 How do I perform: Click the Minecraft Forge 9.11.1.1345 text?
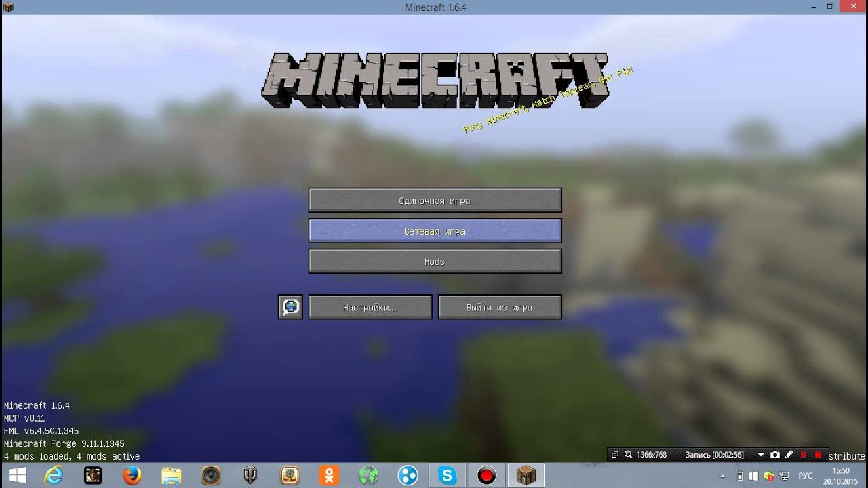[x=64, y=443]
